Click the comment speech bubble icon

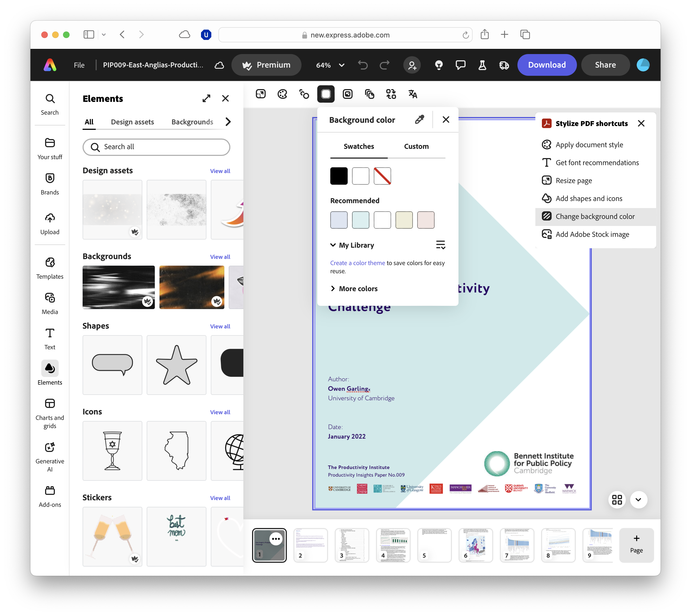tap(460, 65)
